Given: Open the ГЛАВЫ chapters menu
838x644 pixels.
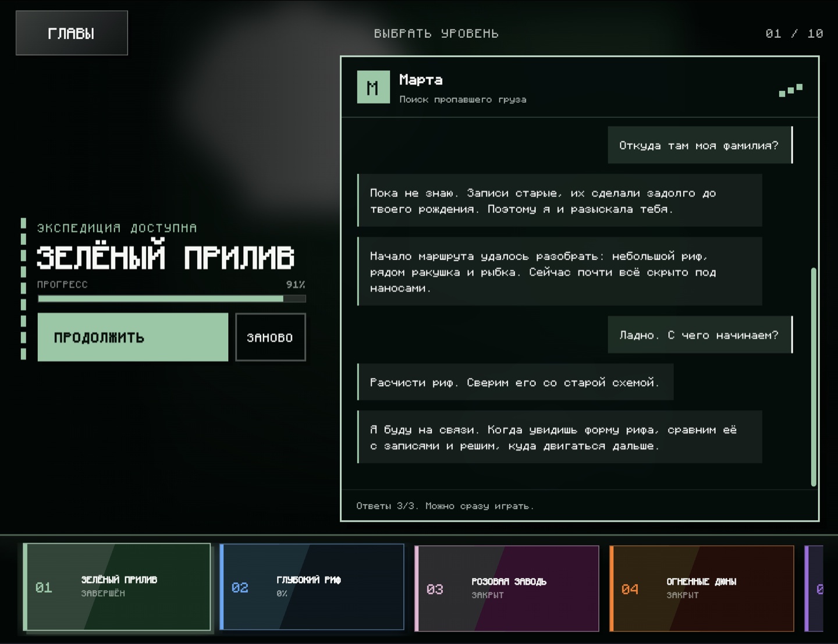Looking at the screenshot, I should (x=72, y=33).
